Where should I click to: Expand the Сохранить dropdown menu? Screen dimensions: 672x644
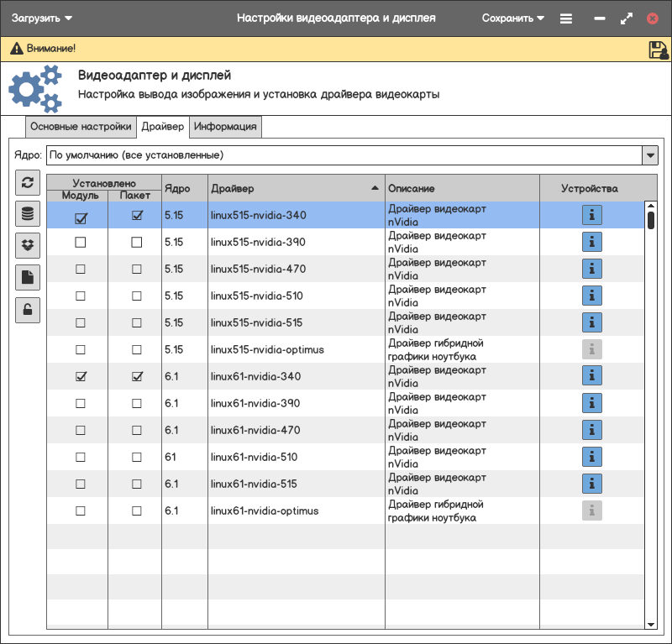(x=513, y=18)
